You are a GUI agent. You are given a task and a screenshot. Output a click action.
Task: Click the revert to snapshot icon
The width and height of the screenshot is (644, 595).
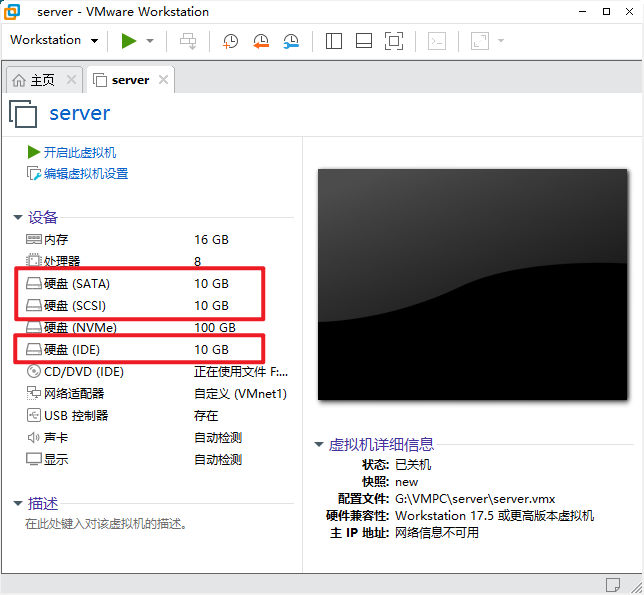click(260, 41)
